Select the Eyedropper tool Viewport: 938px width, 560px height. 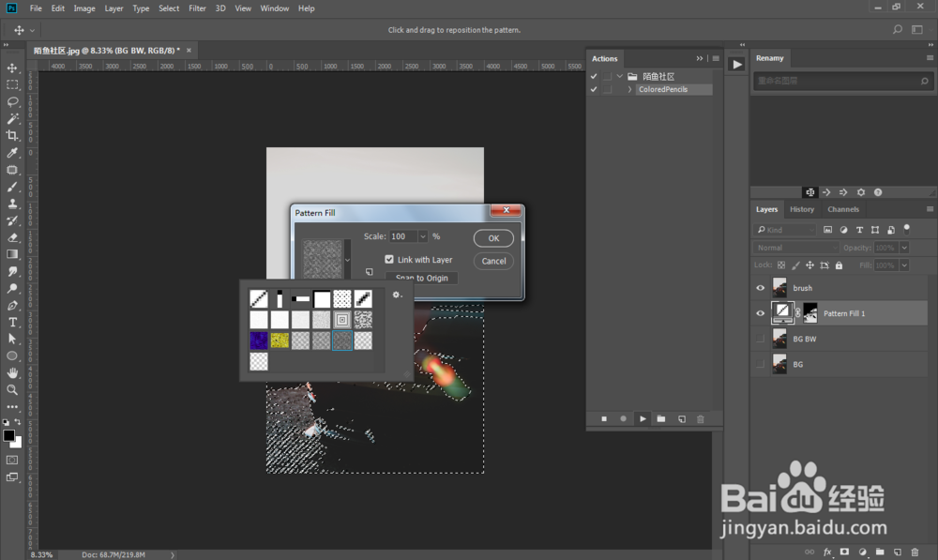(12, 153)
